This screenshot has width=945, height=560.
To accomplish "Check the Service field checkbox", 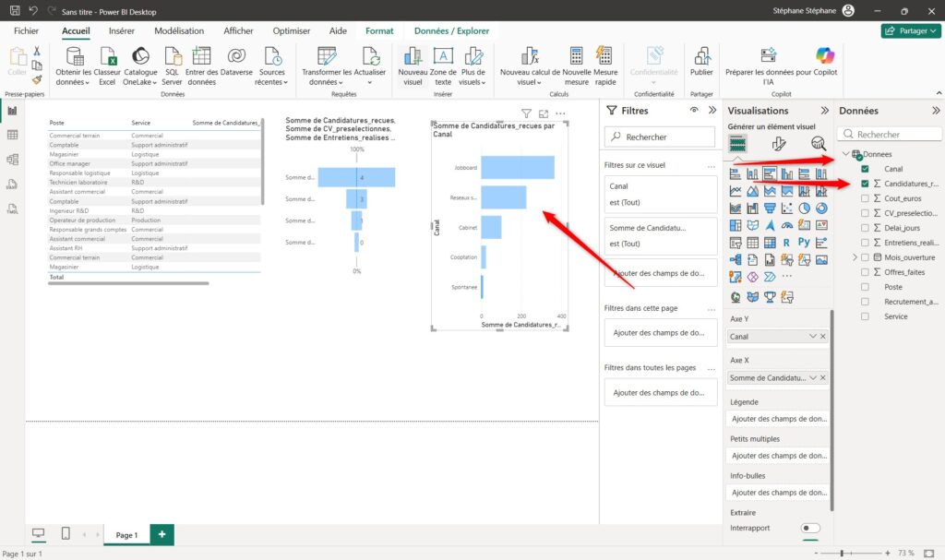I will [865, 316].
